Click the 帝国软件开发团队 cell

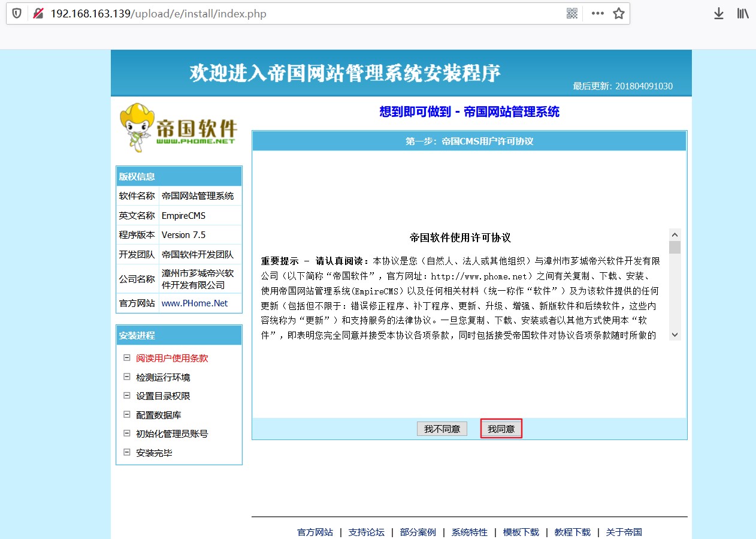pos(200,254)
